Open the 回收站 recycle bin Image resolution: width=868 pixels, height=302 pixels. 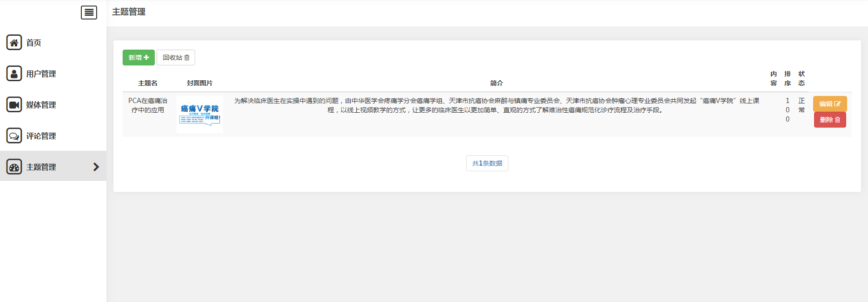[176, 58]
